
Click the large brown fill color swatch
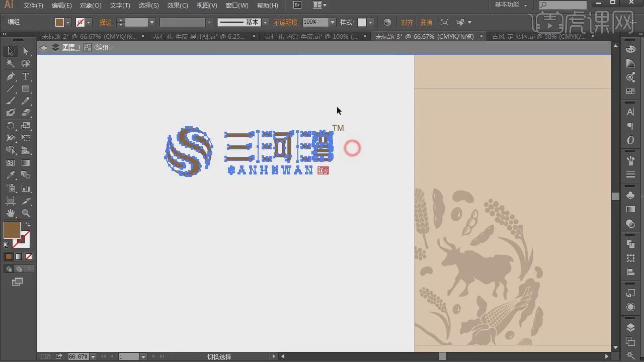[12, 230]
